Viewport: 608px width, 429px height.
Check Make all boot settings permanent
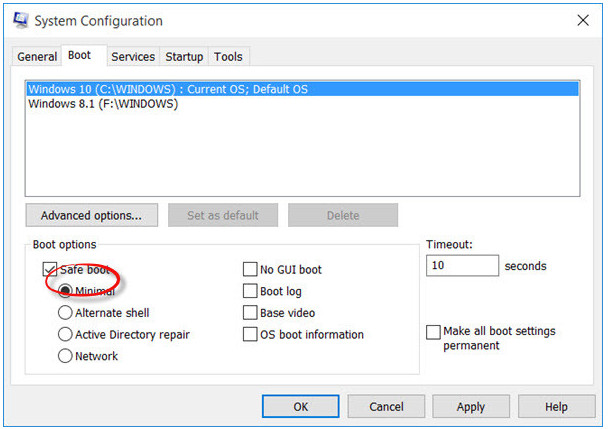coord(433,332)
